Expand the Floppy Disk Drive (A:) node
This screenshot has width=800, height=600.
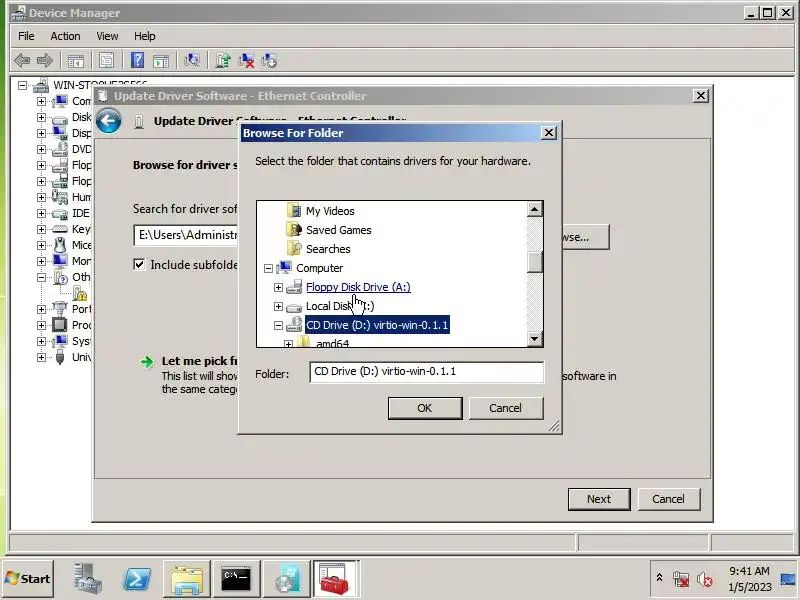(278, 287)
